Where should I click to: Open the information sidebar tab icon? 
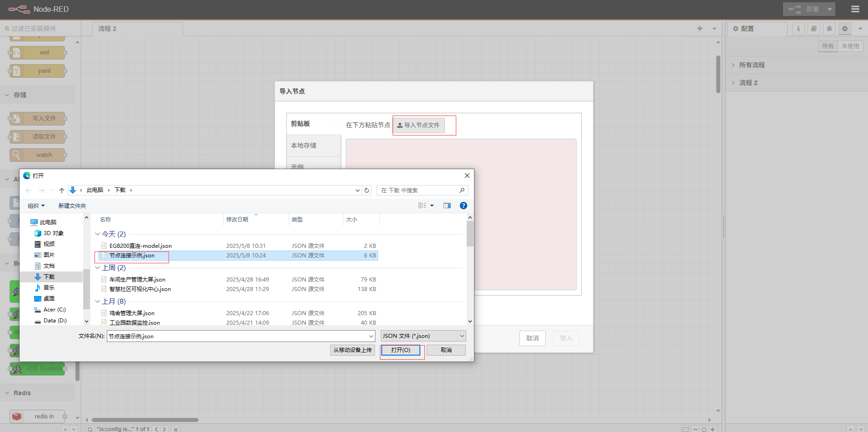tap(798, 29)
